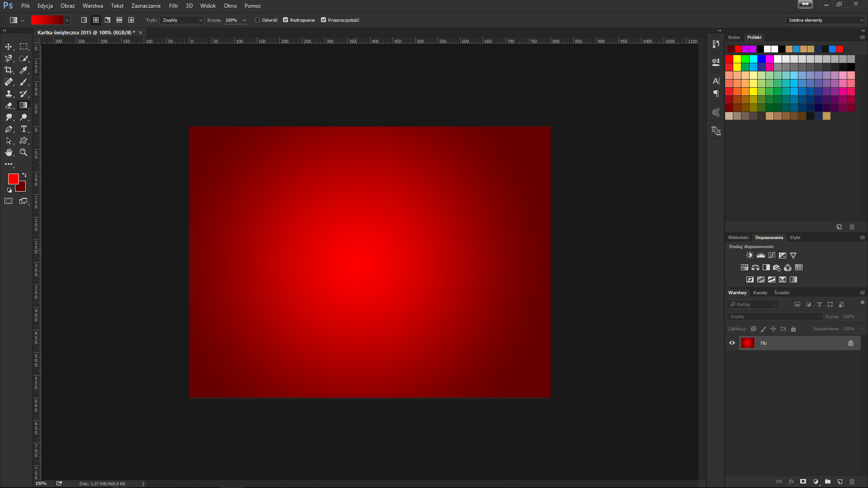Uncheck the Przezroczystość checkbox
The height and width of the screenshot is (488, 868).
324,20
